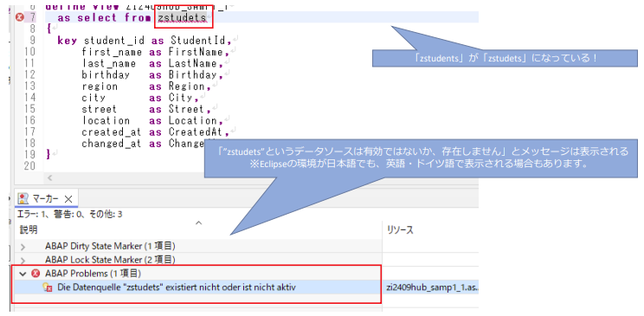644x316 pixels.
Task: Expand ABAP Lock State Marker group
Action: click(x=23, y=260)
